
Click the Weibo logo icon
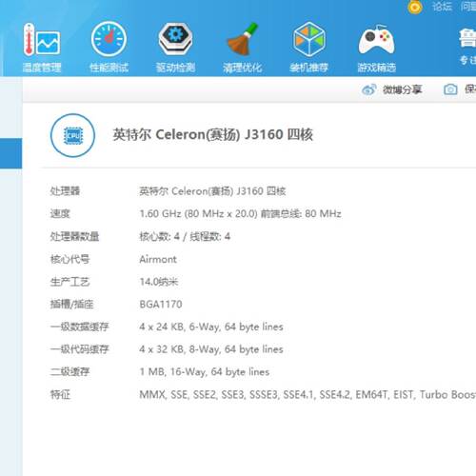(368, 89)
